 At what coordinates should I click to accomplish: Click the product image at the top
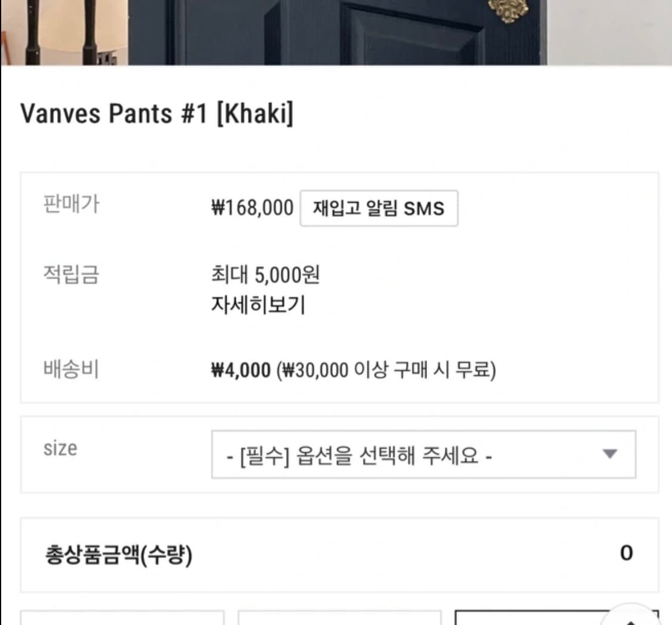[336, 33]
